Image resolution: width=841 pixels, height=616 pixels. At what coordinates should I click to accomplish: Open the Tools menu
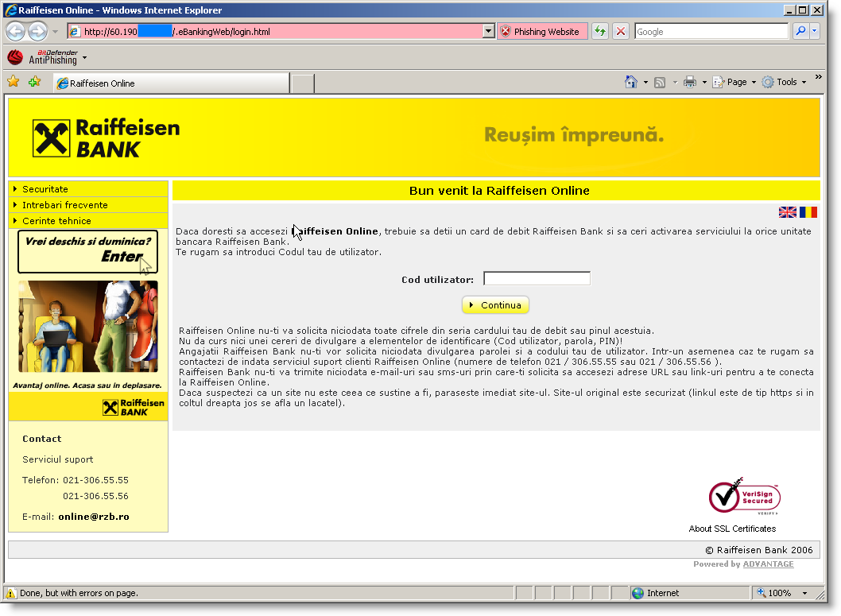[784, 82]
